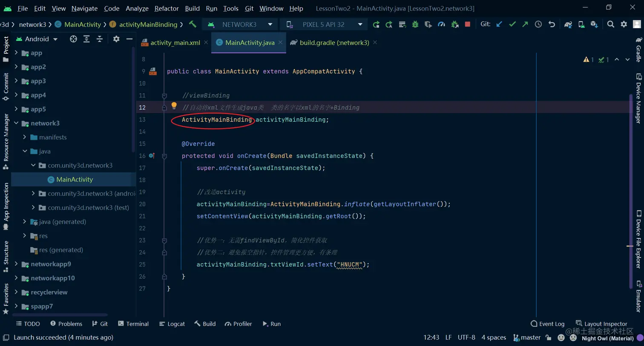This screenshot has width=644, height=346.
Task: Open the Refactor menu
Action: [167, 8]
